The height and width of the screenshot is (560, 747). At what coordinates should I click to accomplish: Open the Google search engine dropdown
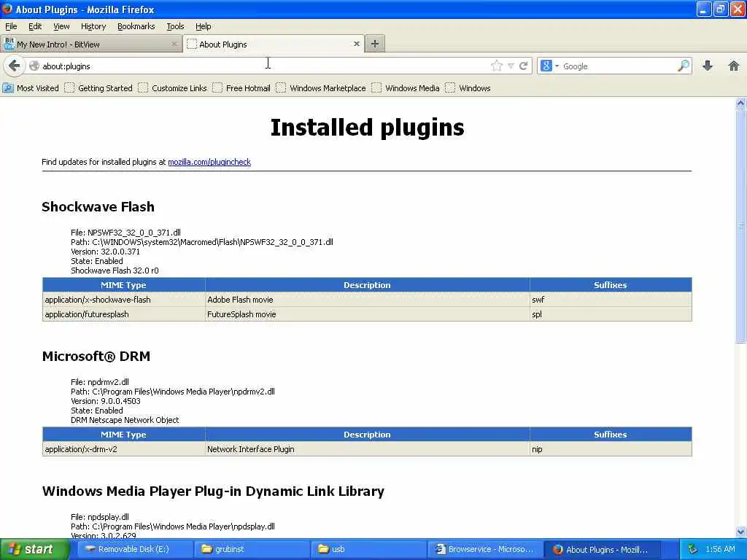click(x=550, y=66)
